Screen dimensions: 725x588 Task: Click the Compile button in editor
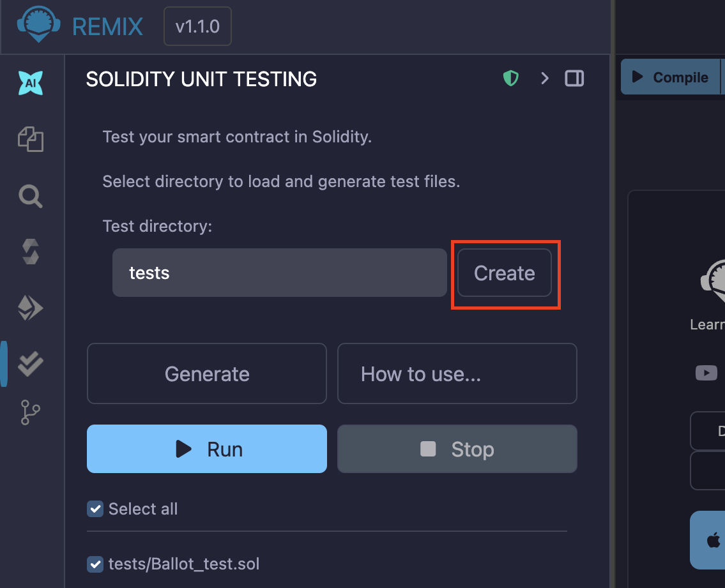coord(671,77)
